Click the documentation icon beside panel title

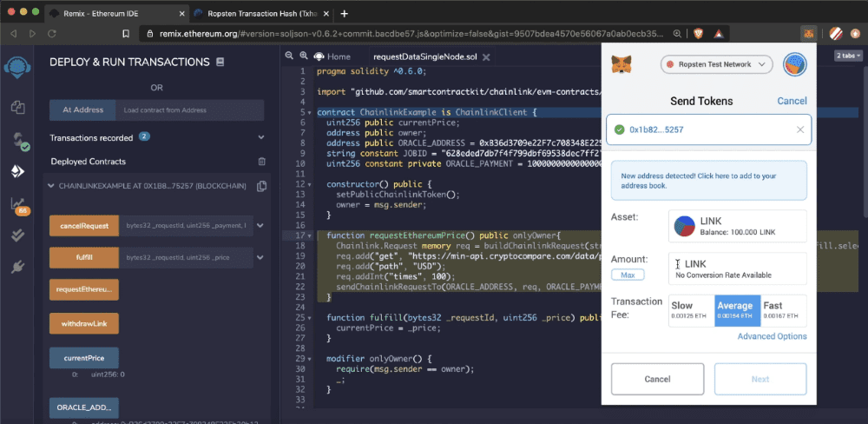click(220, 62)
